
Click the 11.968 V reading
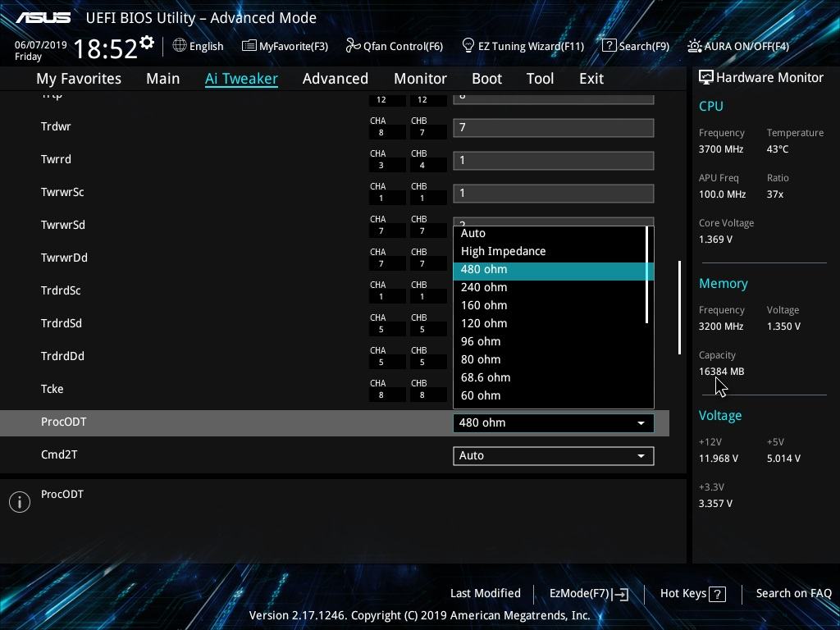pyautogui.click(x=719, y=459)
